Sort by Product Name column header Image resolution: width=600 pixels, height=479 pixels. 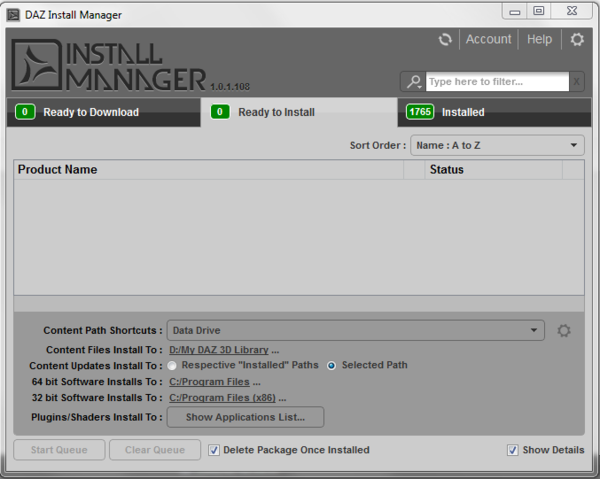(x=209, y=169)
